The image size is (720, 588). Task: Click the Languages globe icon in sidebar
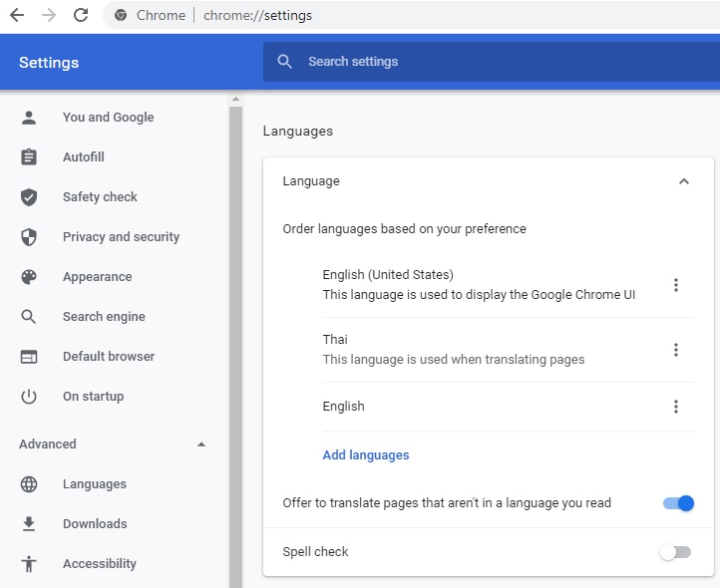coord(29,484)
